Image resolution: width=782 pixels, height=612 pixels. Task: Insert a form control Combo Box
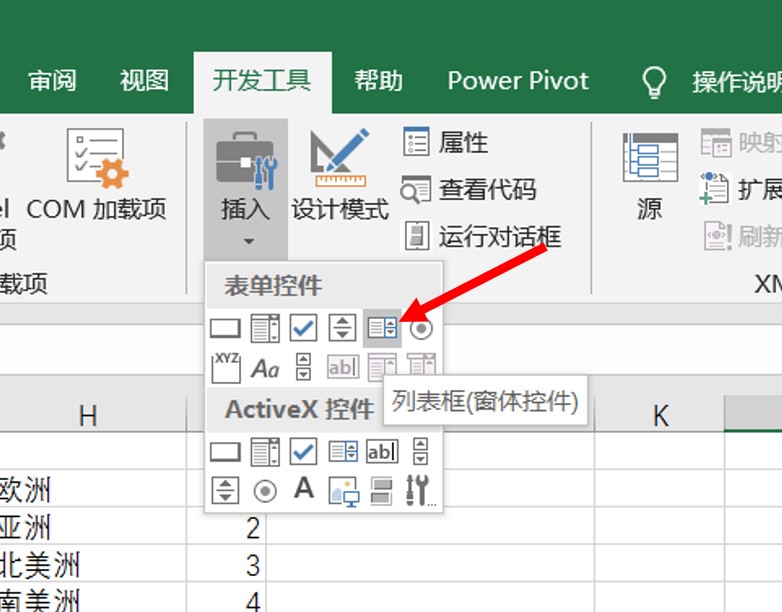click(x=265, y=328)
